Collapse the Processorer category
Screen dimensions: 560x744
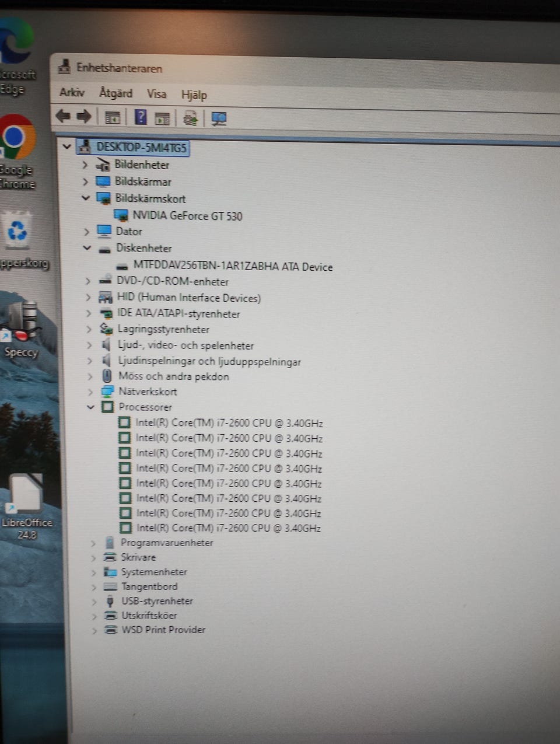90,407
